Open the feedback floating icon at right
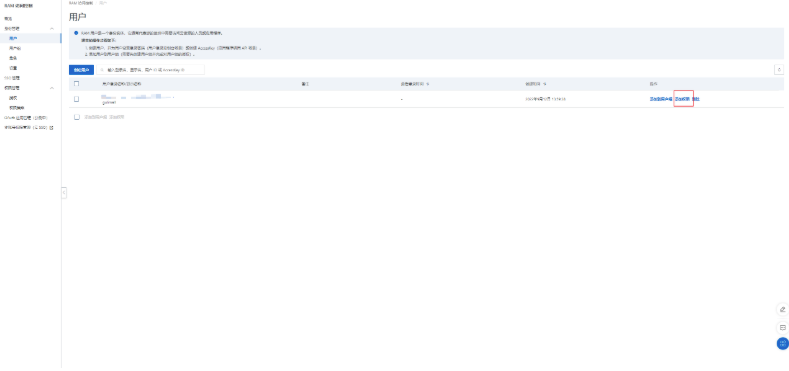Image resolution: width=789 pixels, height=371 pixels. point(782,327)
